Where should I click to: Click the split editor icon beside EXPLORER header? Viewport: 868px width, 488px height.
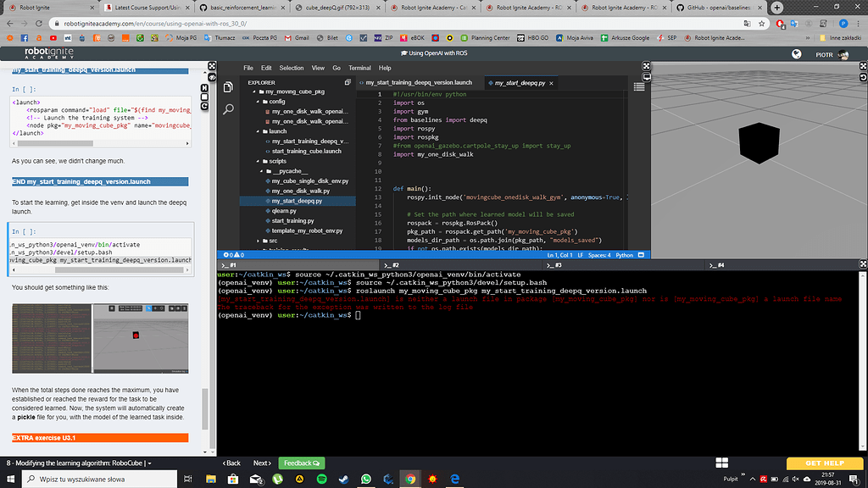[347, 81]
